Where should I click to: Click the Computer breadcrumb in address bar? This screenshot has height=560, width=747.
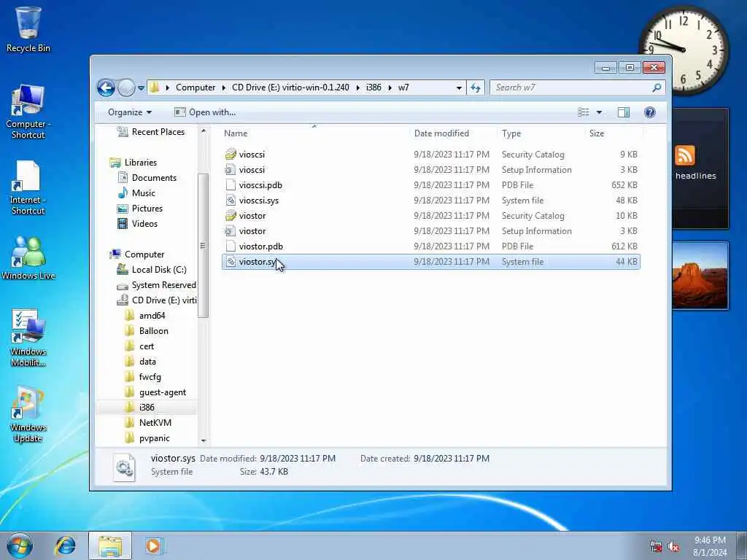point(196,87)
